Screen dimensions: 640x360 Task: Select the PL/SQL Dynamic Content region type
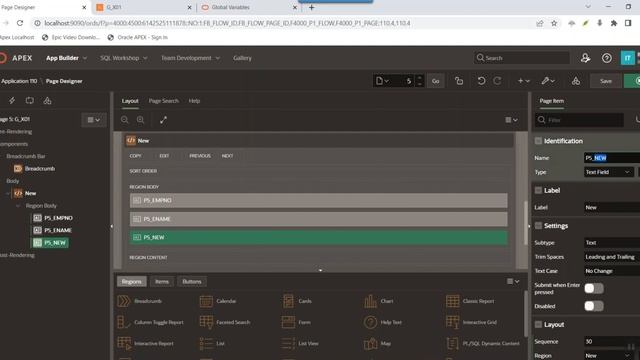tap(483, 344)
